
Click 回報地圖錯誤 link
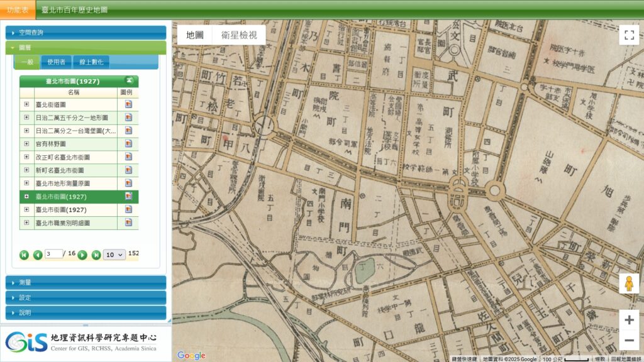tap(626, 359)
